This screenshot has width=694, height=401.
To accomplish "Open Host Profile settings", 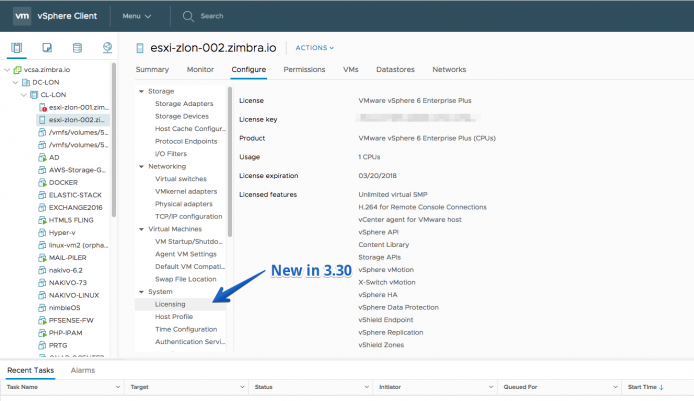I will (x=174, y=316).
